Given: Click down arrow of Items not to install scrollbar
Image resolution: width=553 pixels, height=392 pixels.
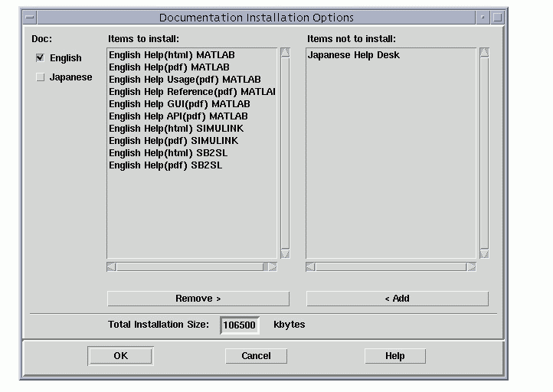Looking at the screenshot, I should coord(484,254).
